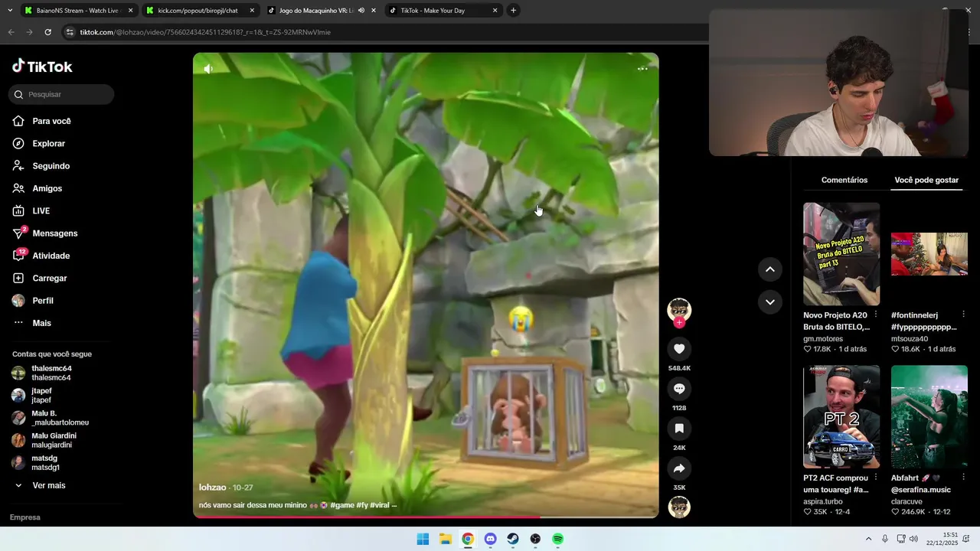Image resolution: width=980 pixels, height=551 pixels.
Task: Mute audio on Jogo do Macaquinho tab
Action: click(361, 11)
